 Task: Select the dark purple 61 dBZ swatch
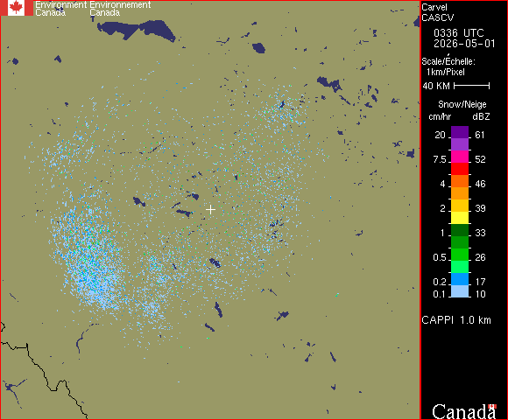460,132
